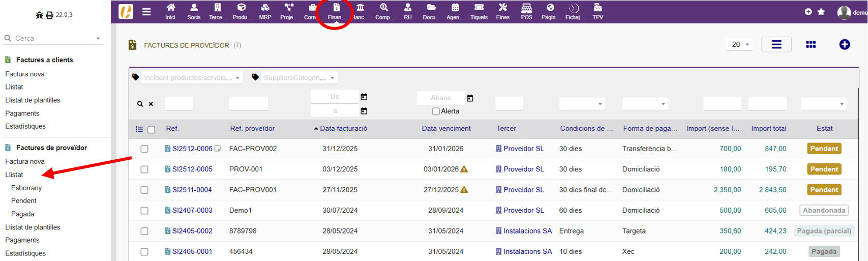
Task: Select the checkbox for invoice SI2512-0006
Action: [x=144, y=149]
